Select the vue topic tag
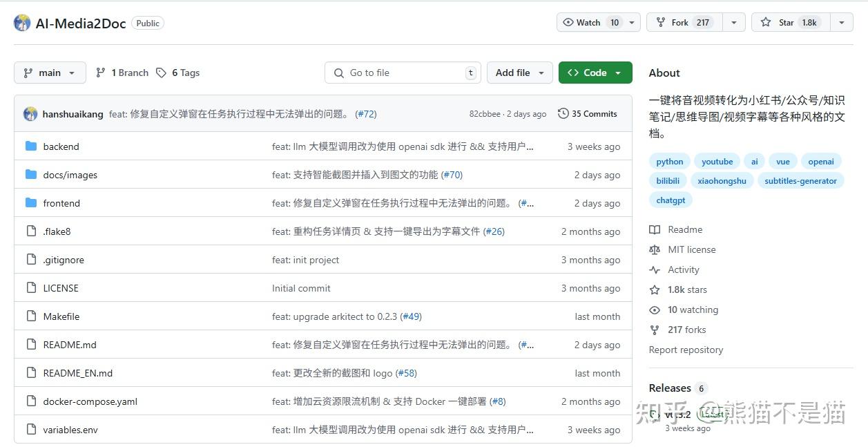 click(x=783, y=161)
